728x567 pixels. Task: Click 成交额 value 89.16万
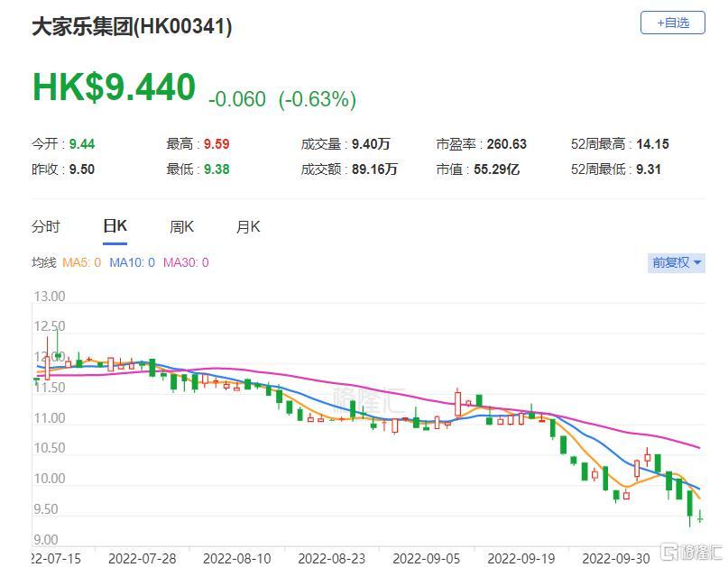pyautogui.click(x=374, y=169)
